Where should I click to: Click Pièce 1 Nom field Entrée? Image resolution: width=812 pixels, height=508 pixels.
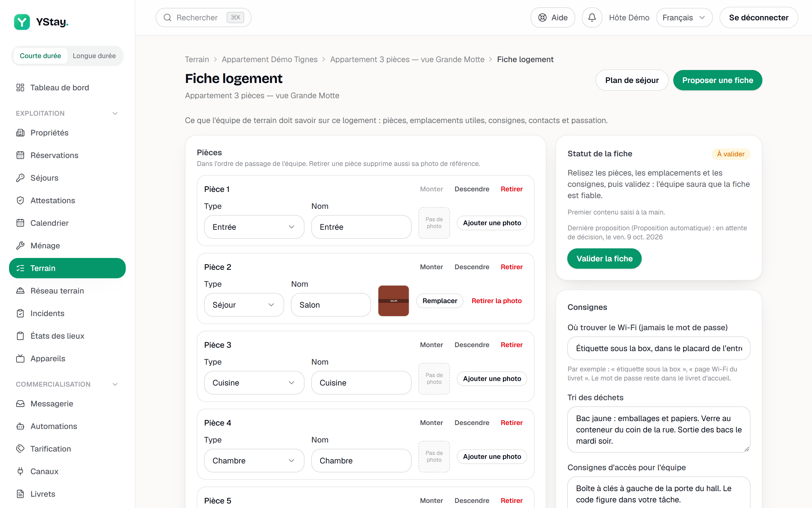point(361,227)
